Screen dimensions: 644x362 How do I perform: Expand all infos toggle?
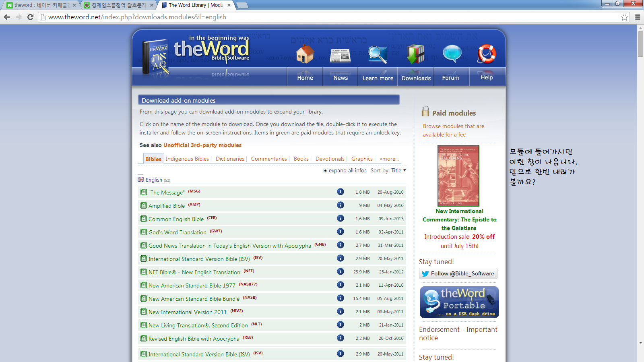(x=345, y=170)
